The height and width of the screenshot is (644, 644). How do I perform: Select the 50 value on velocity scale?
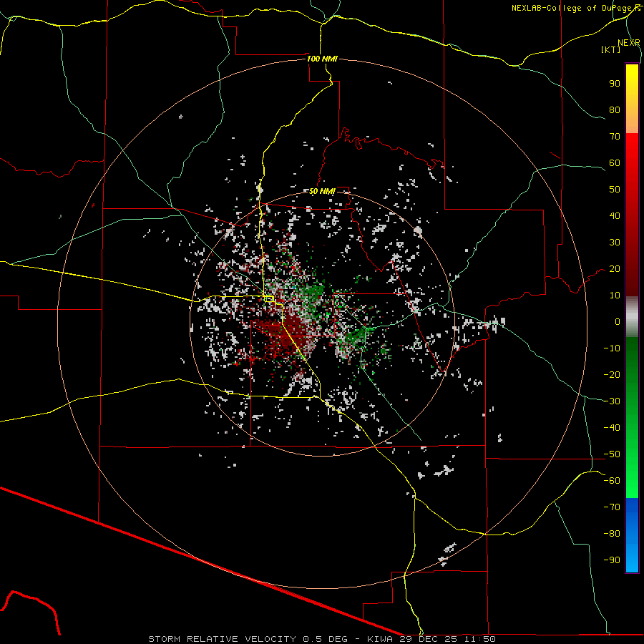tap(615, 190)
